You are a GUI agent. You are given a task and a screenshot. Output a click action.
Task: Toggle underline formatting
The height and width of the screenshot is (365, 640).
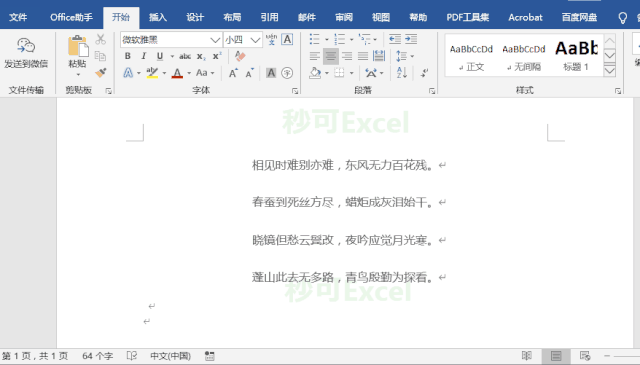[160, 56]
